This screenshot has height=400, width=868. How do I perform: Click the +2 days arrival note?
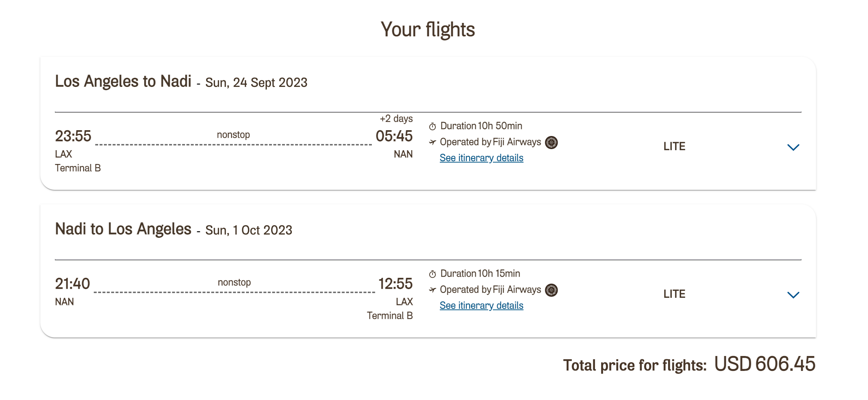tap(396, 119)
